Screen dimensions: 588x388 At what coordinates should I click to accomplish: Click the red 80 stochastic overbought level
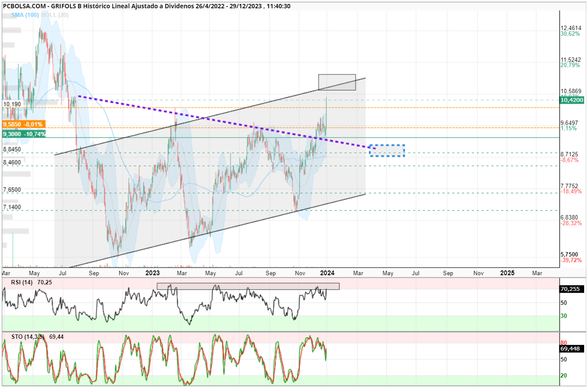click(563, 343)
